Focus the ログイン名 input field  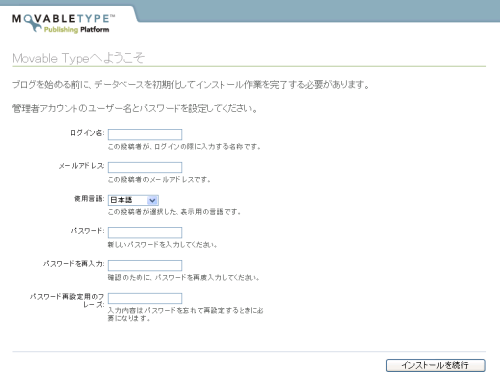145,134
